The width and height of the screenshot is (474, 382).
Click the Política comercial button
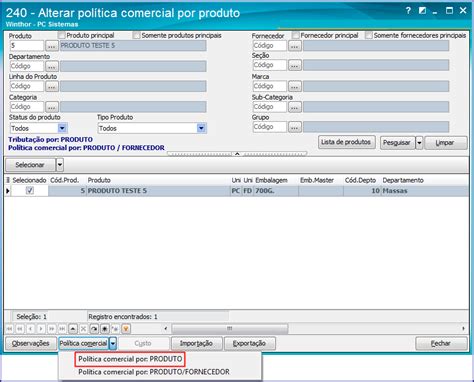84,343
